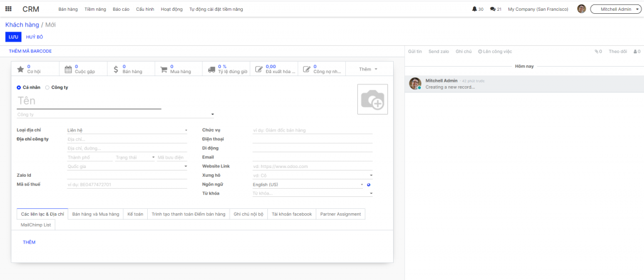The image size is (644, 280).
Task: Open the Cấu hình menu
Action: click(x=145, y=9)
